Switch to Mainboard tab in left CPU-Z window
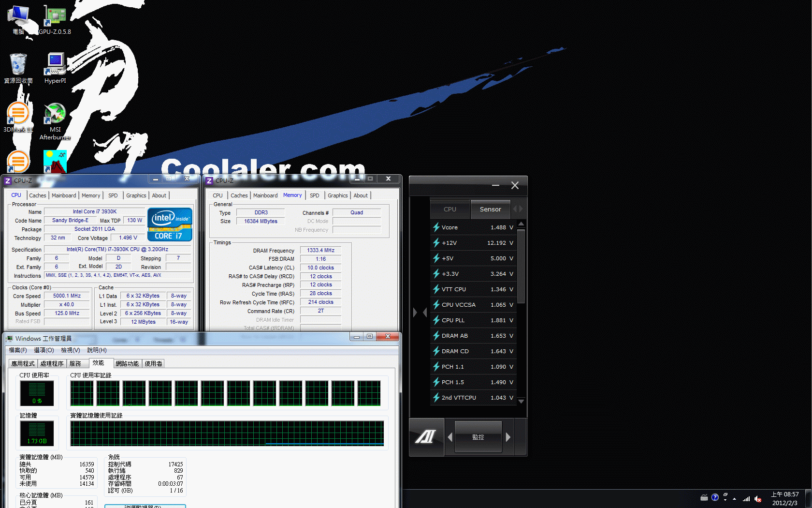This screenshot has height=508, width=812. pyautogui.click(x=64, y=195)
